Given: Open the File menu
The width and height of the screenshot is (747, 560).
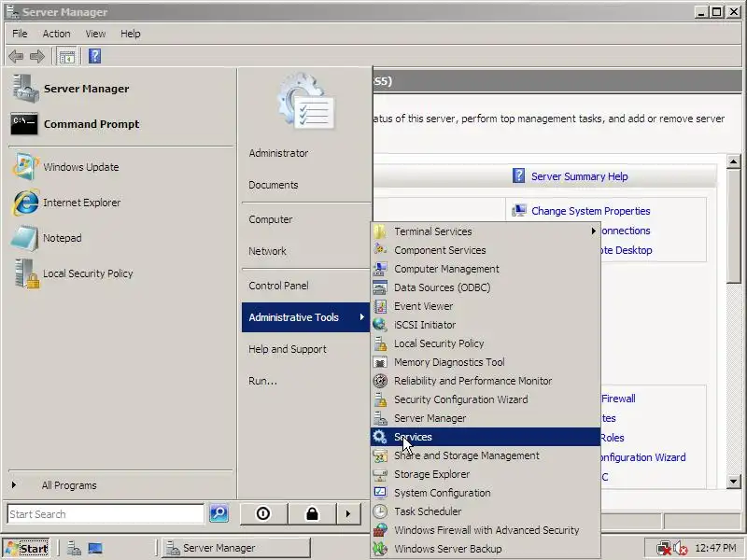Looking at the screenshot, I should tap(20, 34).
